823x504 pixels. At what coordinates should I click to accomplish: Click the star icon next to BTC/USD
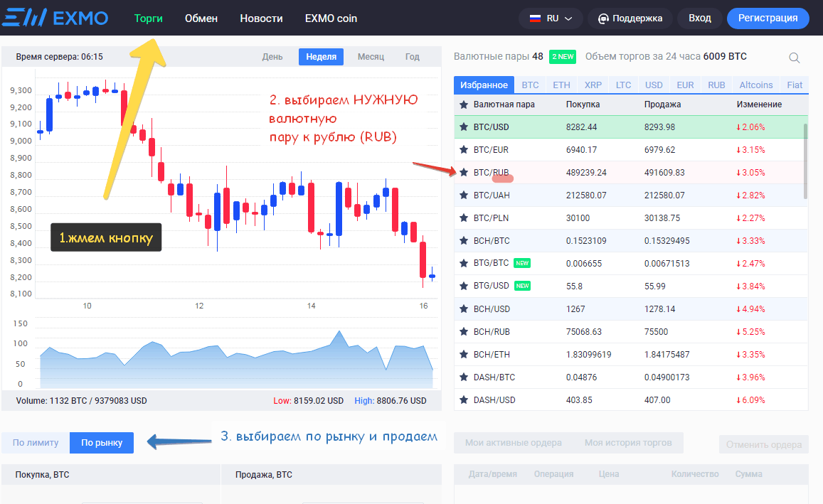click(464, 127)
